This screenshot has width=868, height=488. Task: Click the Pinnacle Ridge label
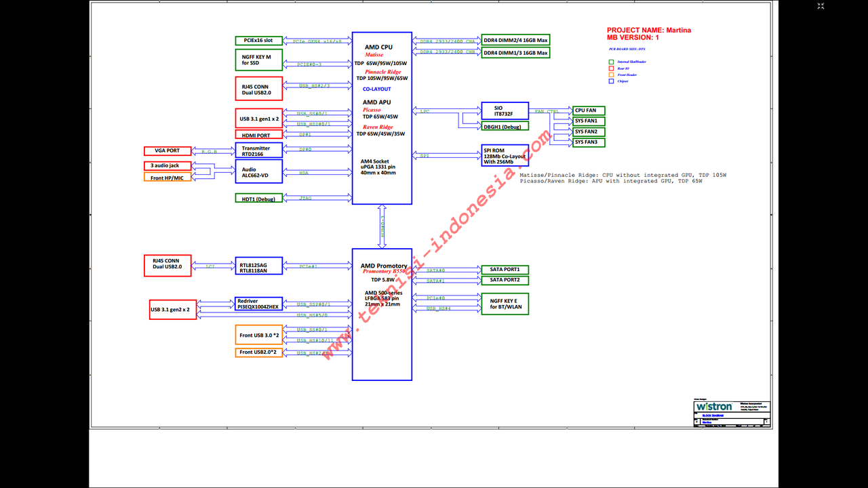pyautogui.click(x=382, y=72)
